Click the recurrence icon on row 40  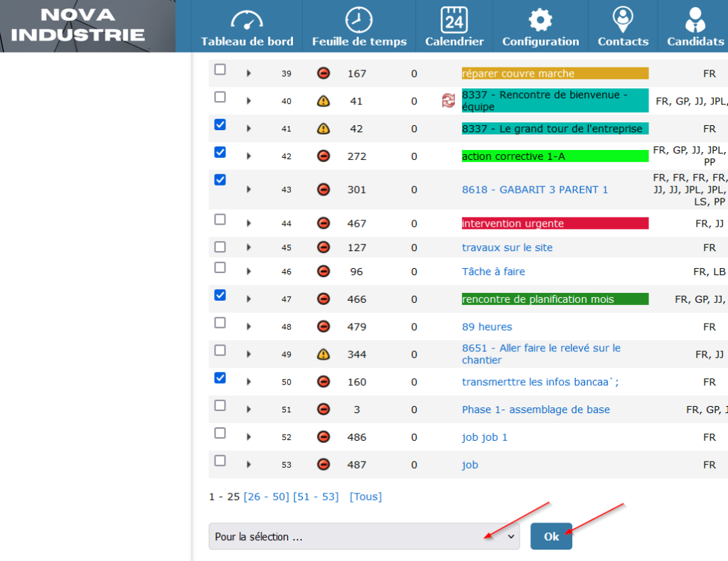[448, 101]
